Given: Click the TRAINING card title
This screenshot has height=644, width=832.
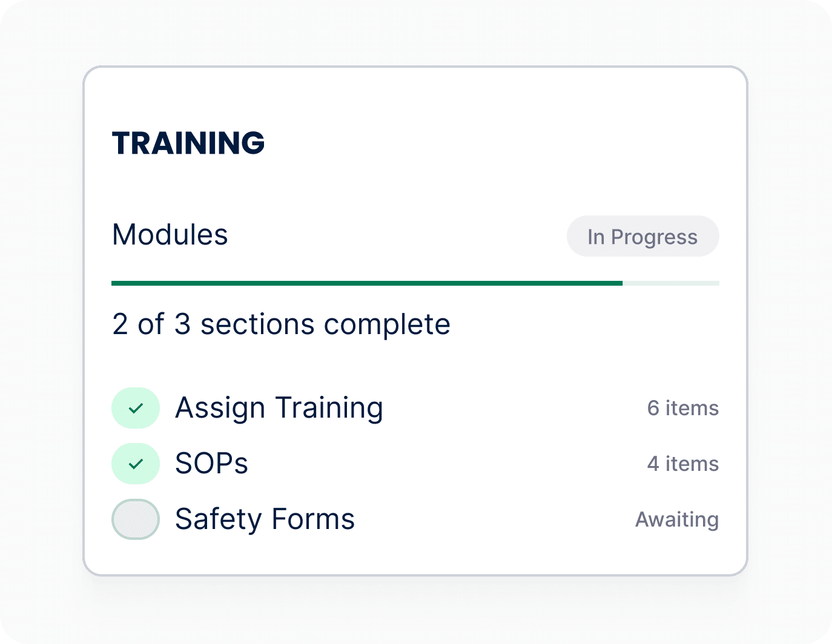Looking at the screenshot, I should pyautogui.click(x=188, y=143).
